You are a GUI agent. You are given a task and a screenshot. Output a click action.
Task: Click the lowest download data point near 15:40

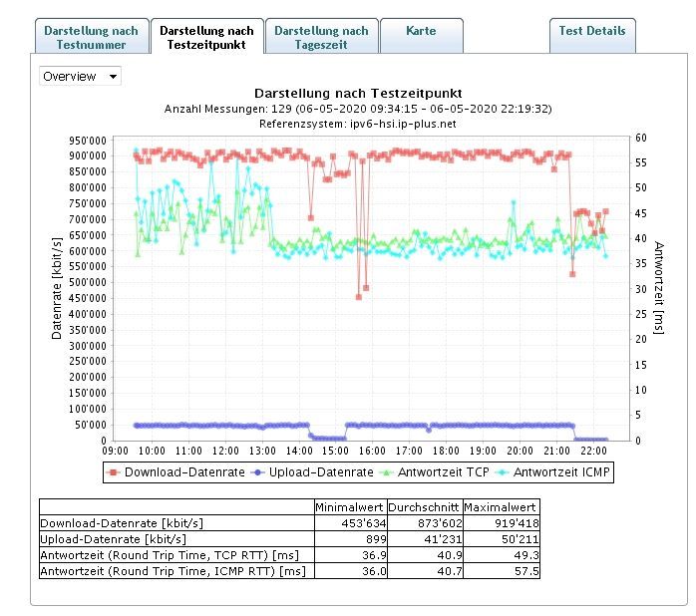pos(359,297)
